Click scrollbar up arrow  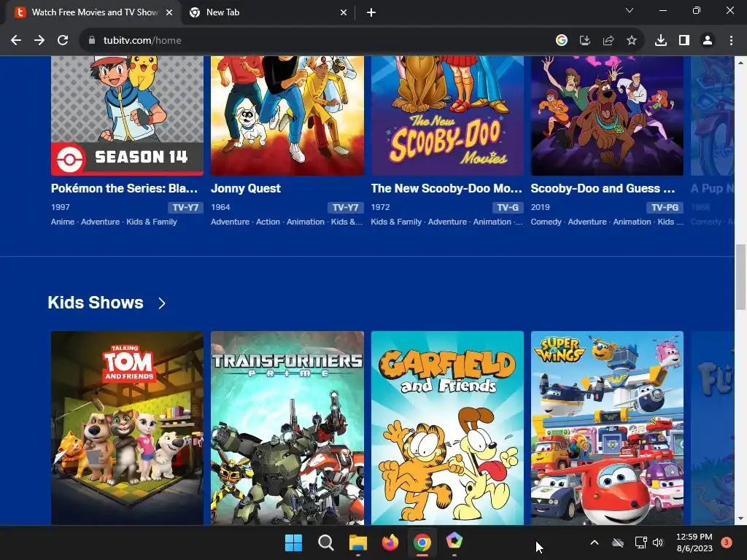(x=740, y=63)
